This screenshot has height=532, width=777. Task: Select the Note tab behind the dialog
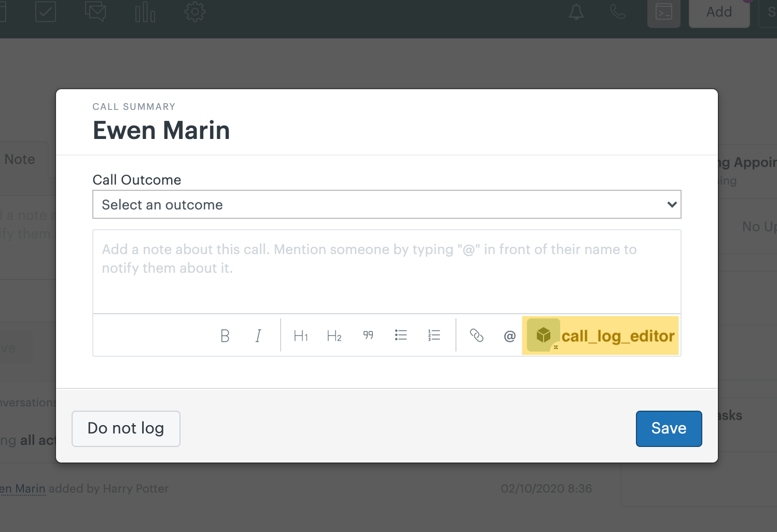[x=20, y=159]
